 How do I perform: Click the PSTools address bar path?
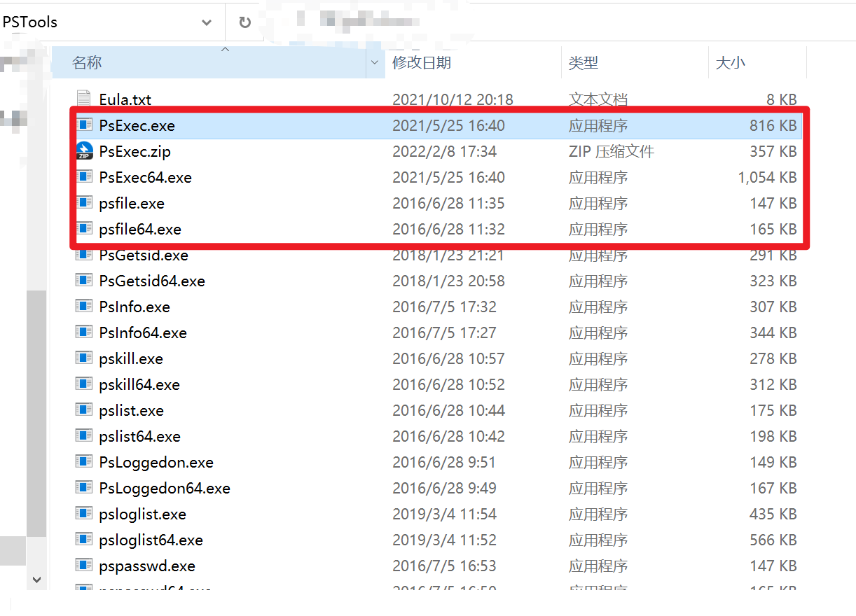30,22
